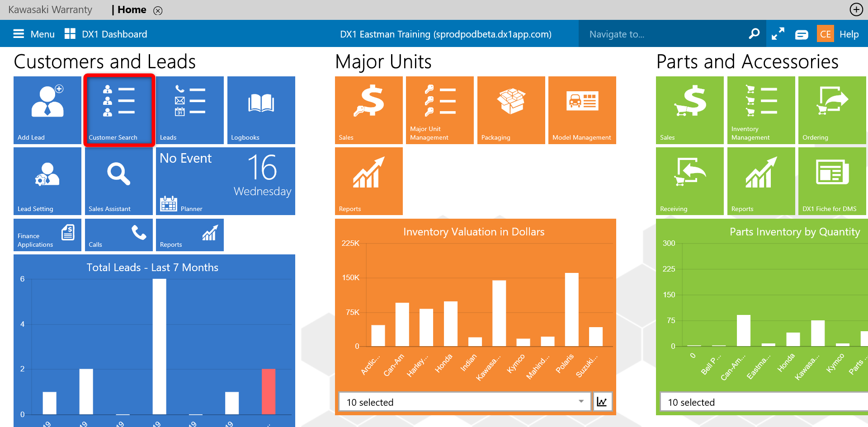Click the Honda bar in Inventory Valuation chart
868x427 pixels.
click(451, 324)
